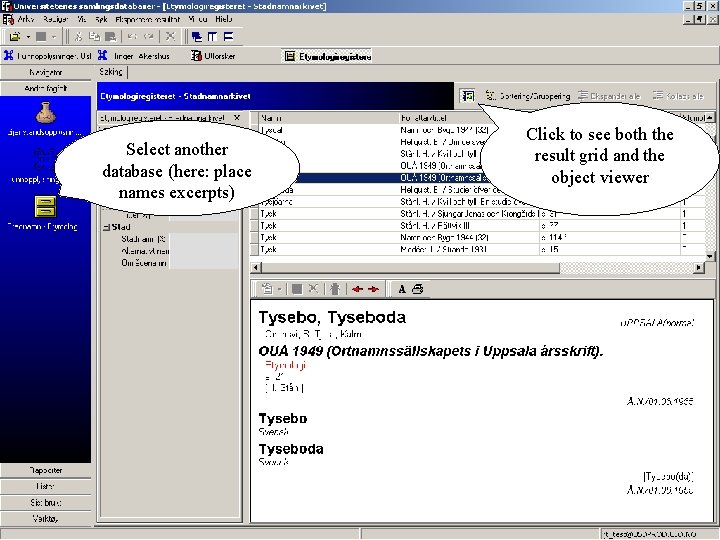This screenshot has width=720, height=540.
Task: Open the vase icon database in the sidebar
Action: tap(45, 113)
